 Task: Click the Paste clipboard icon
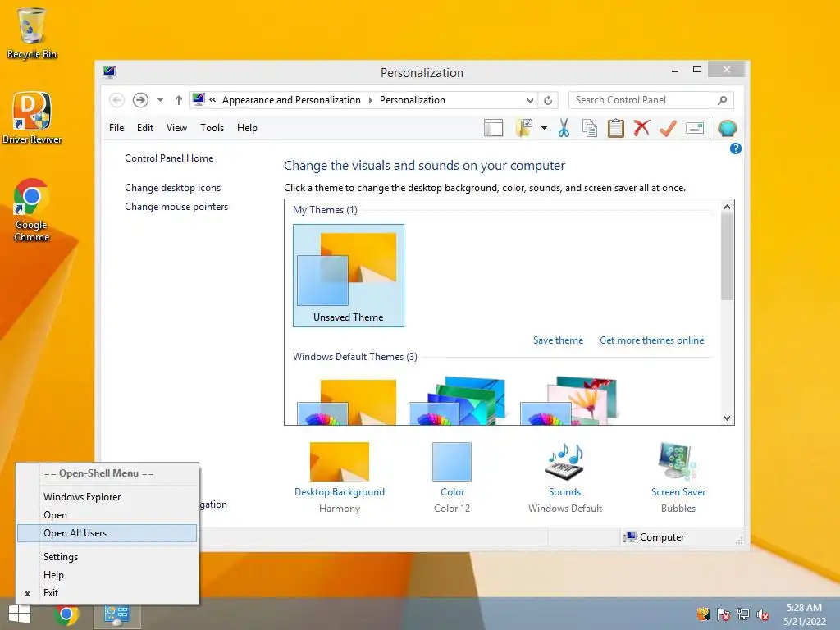(x=615, y=128)
